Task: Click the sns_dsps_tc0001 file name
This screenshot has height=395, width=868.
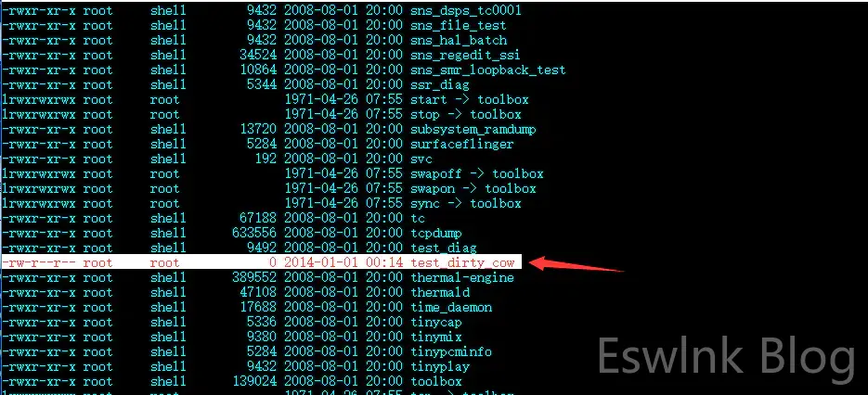Action: coord(465,10)
